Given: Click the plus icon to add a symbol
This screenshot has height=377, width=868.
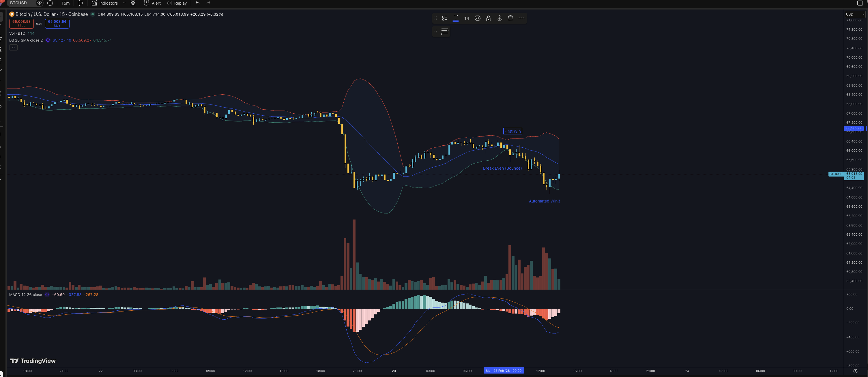Looking at the screenshot, I should point(50,3).
